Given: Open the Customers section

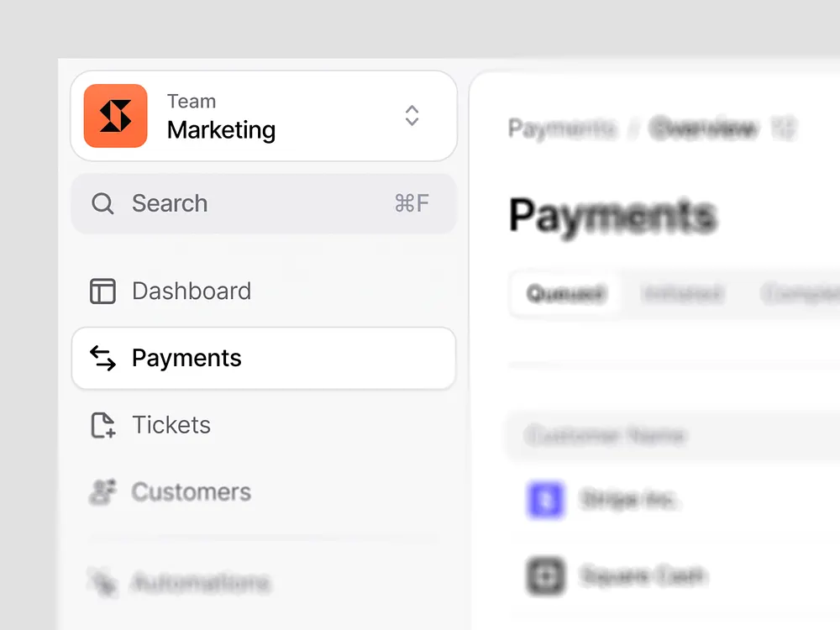Looking at the screenshot, I should (x=264, y=491).
